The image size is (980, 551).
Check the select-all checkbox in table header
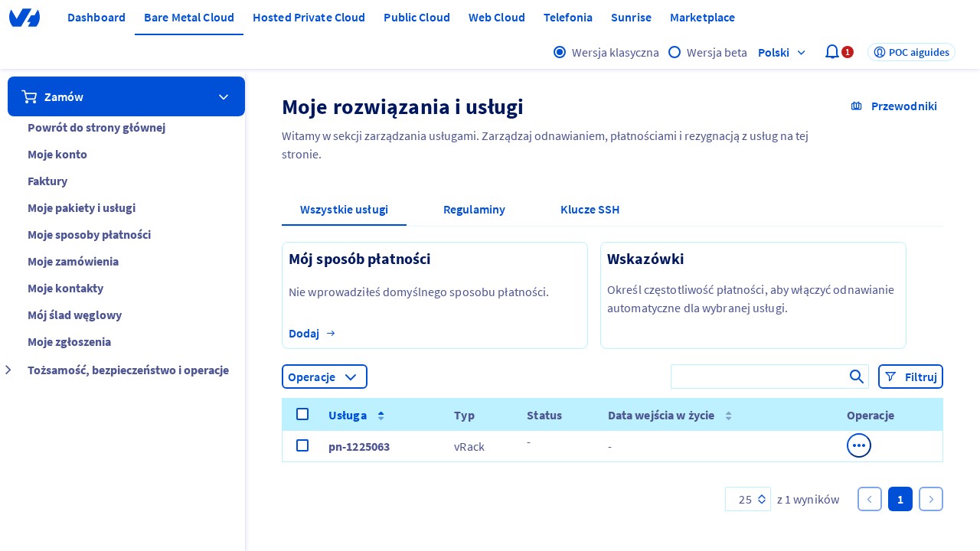click(302, 414)
